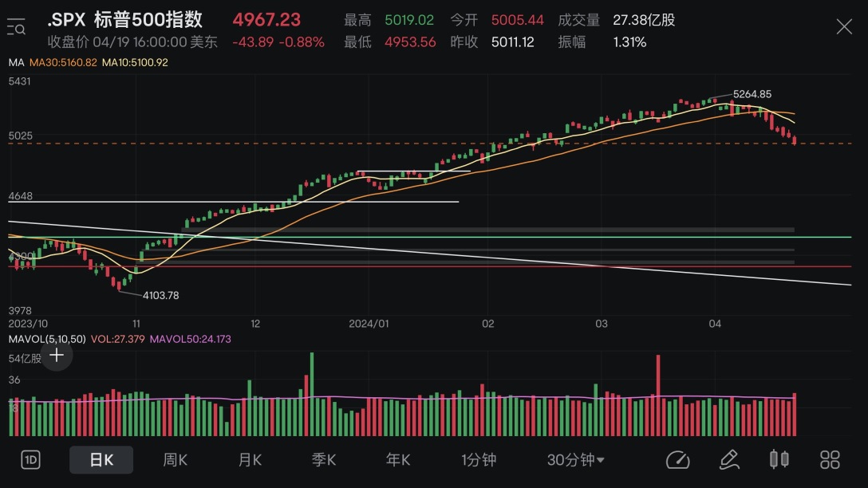Tap the 收盘价 04/19 close time text

click(x=132, y=42)
